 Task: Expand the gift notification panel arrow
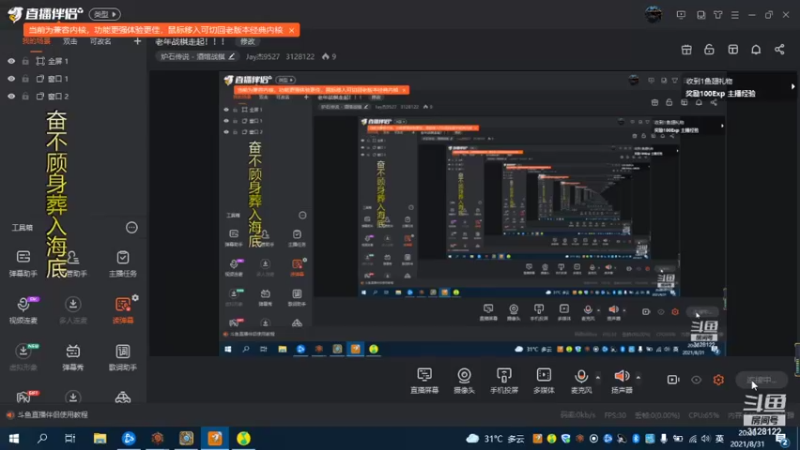point(793,87)
